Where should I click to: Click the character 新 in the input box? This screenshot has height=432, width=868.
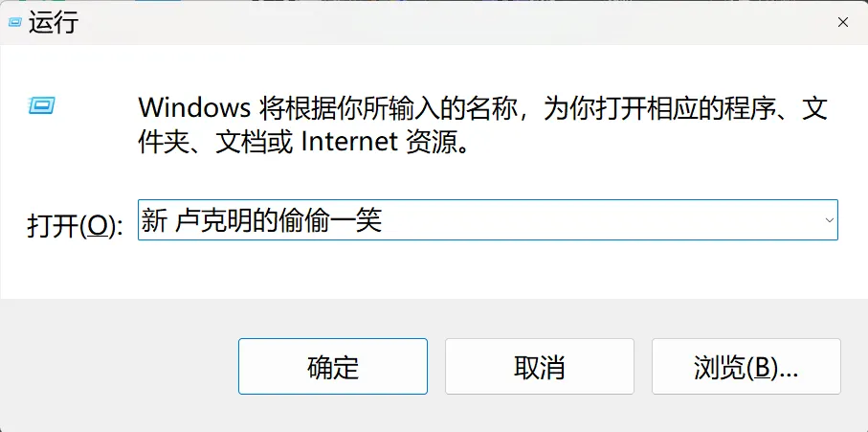(x=153, y=220)
